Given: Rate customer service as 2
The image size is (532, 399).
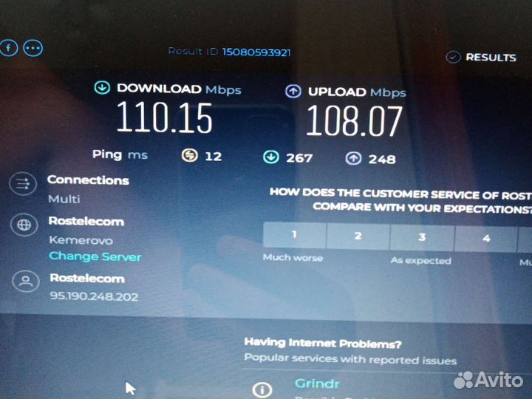Looking at the screenshot, I should [x=358, y=236].
